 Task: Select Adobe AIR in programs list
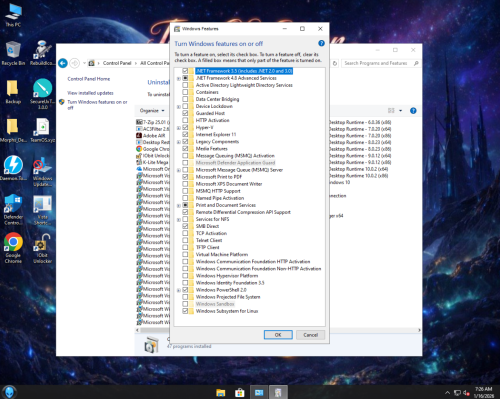154,136
